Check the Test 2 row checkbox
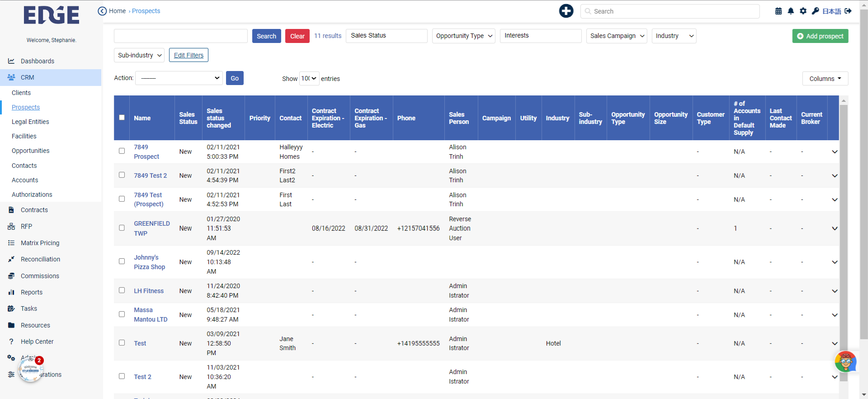Viewport: 868px width, 399px height. (x=122, y=376)
